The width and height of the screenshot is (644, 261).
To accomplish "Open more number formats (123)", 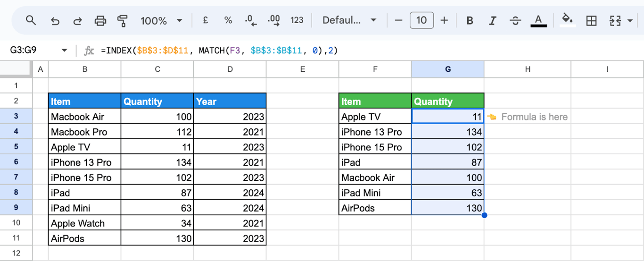I will tap(297, 20).
